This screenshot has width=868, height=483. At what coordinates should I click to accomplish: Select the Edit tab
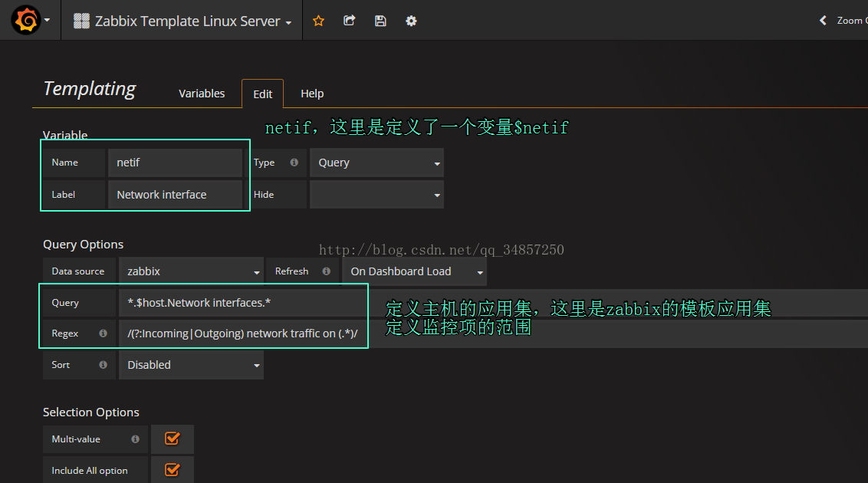click(x=262, y=94)
